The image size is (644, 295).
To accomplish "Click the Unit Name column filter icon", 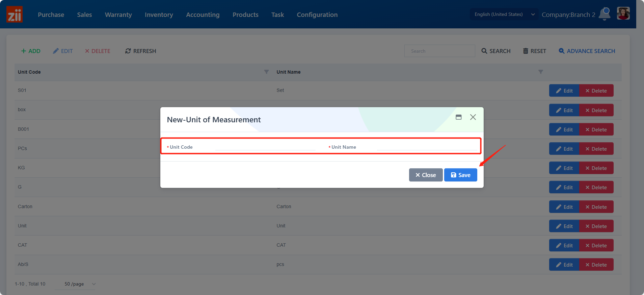I will click(x=540, y=72).
